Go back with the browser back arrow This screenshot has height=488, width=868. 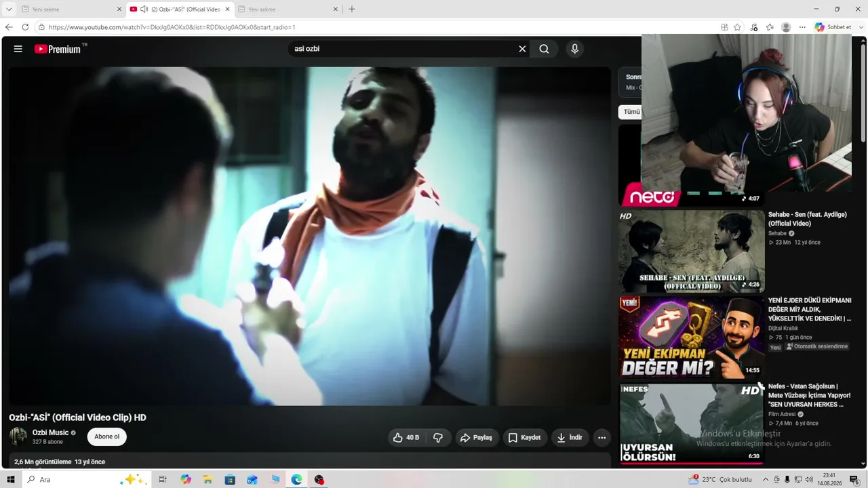(x=9, y=27)
